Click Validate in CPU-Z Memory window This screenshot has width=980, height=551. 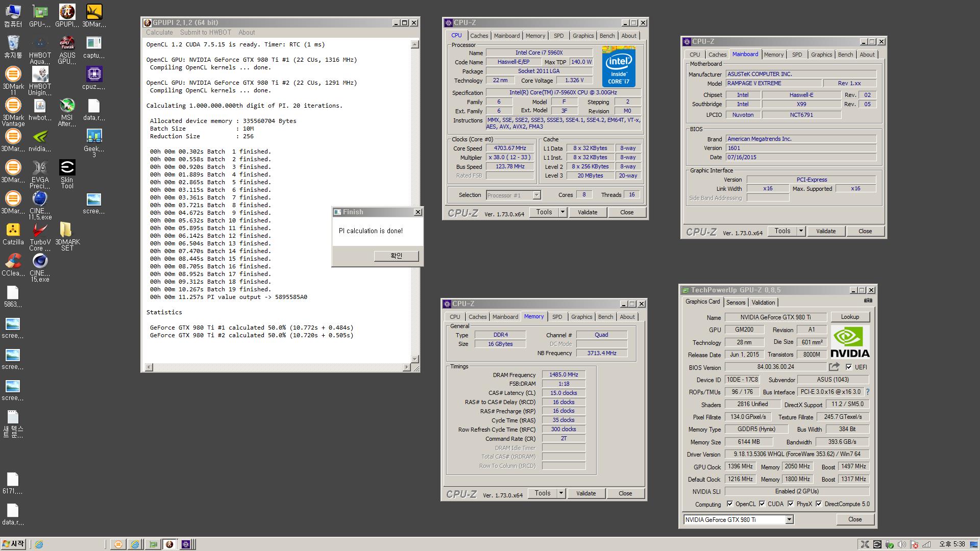click(x=585, y=493)
